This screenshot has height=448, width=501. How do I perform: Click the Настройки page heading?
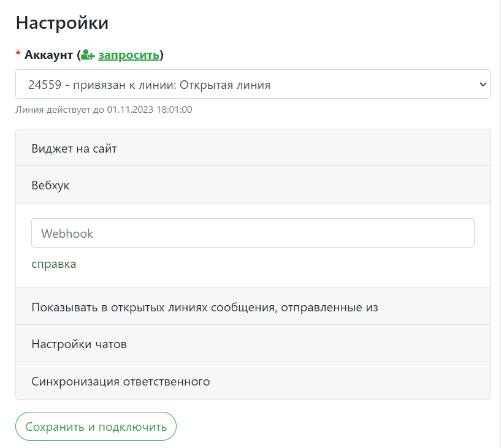click(62, 23)
